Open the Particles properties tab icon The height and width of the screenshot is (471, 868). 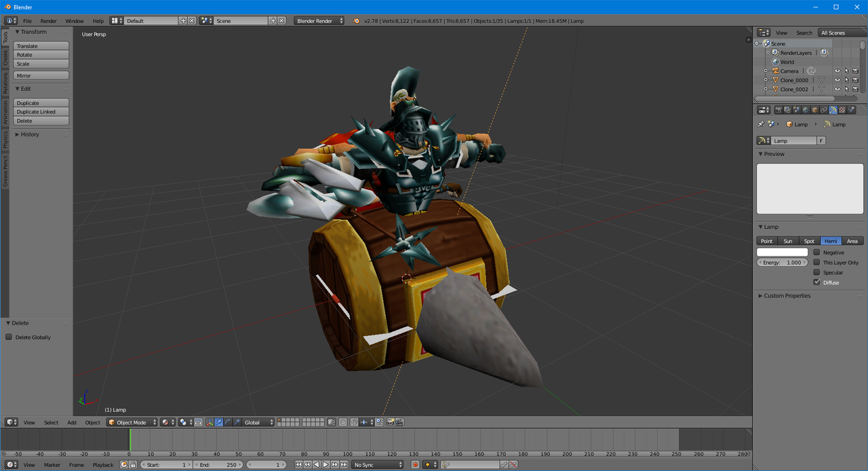coord(851,110)
